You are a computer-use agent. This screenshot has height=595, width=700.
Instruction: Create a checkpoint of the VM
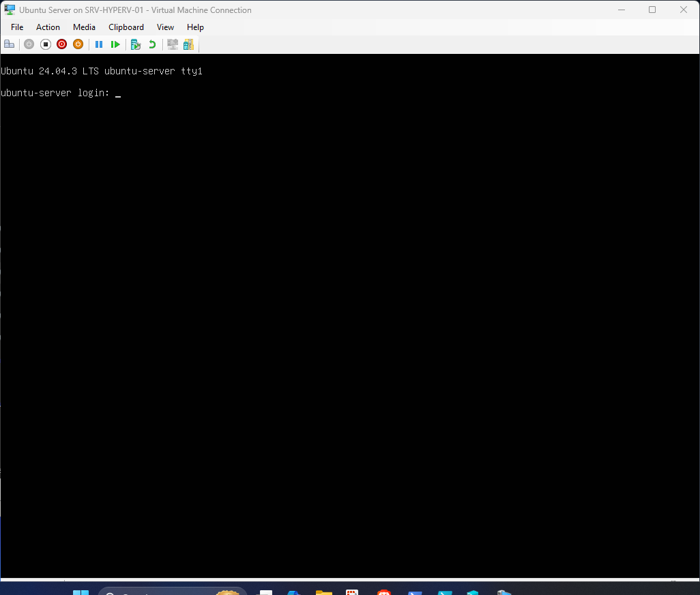pos(135,44)
